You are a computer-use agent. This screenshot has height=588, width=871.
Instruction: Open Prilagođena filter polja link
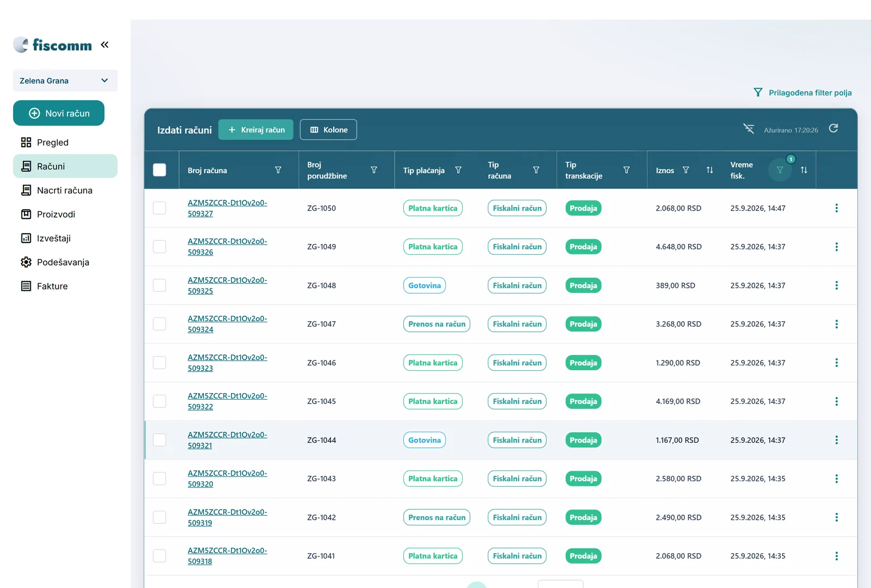(802, 93)
